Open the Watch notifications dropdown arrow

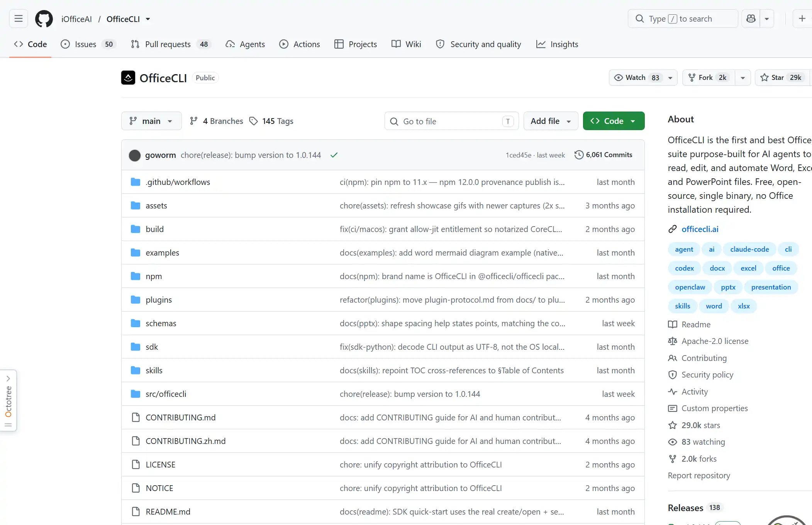(x=670, y=78)
